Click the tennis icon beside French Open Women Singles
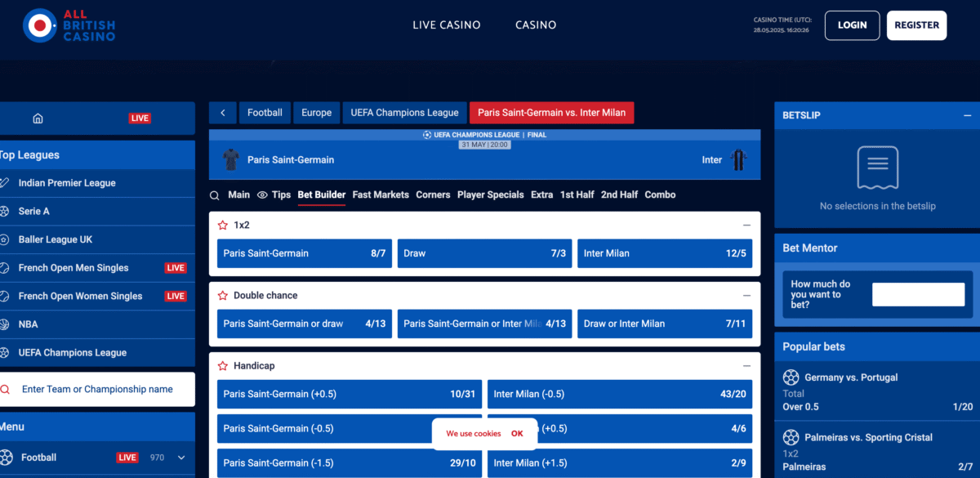Image resolution: width=980 pixels, height=478 pixels. pyautogui.click(x=4, y=296)
